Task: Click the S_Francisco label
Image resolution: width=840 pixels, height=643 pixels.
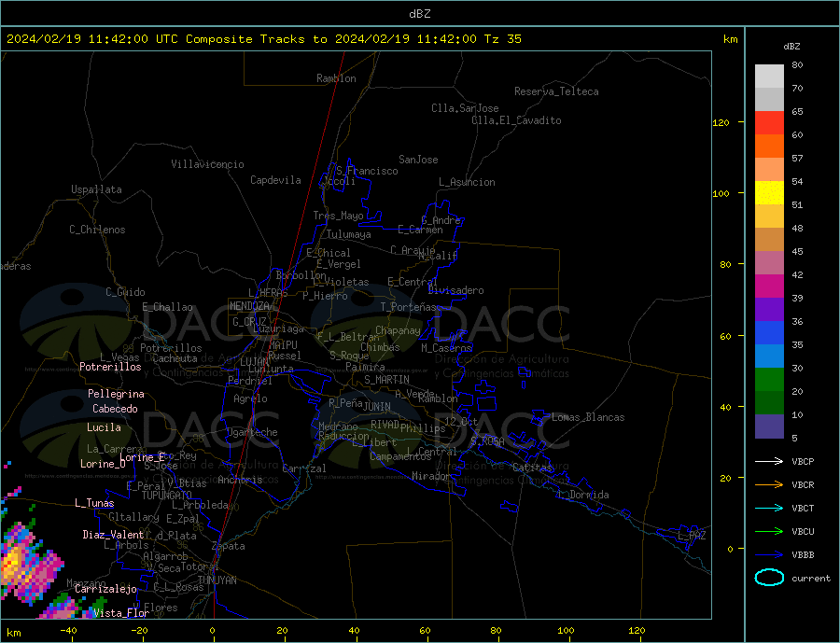Action: 367,171
